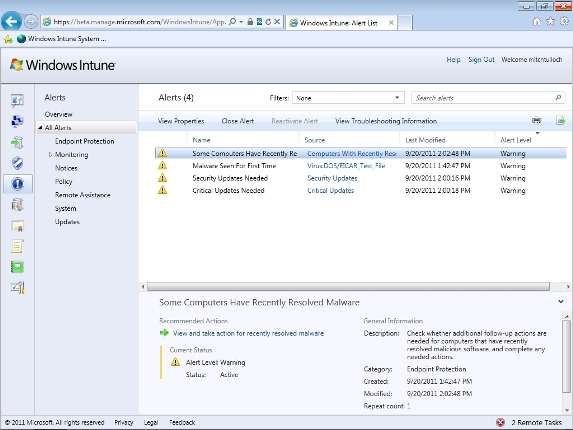The height and width of the screenshot is (430, 573).
Task: Click warning icon of Critical Updates Needed row
Action: click(163, 190)
